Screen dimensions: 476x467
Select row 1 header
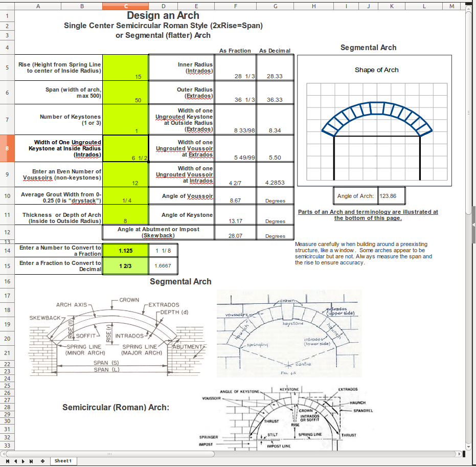pos(7,15)
